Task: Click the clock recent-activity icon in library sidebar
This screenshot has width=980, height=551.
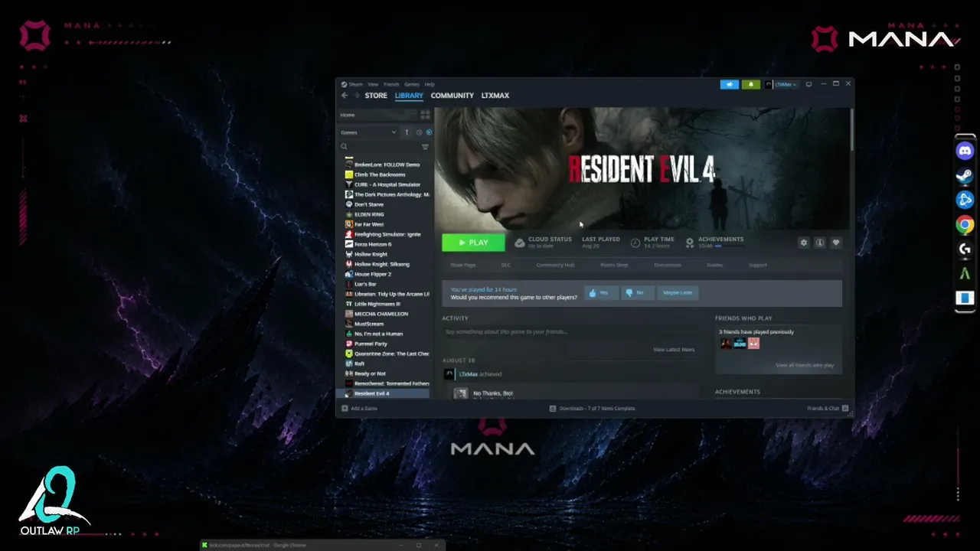Action: click(x=419, y=132)
